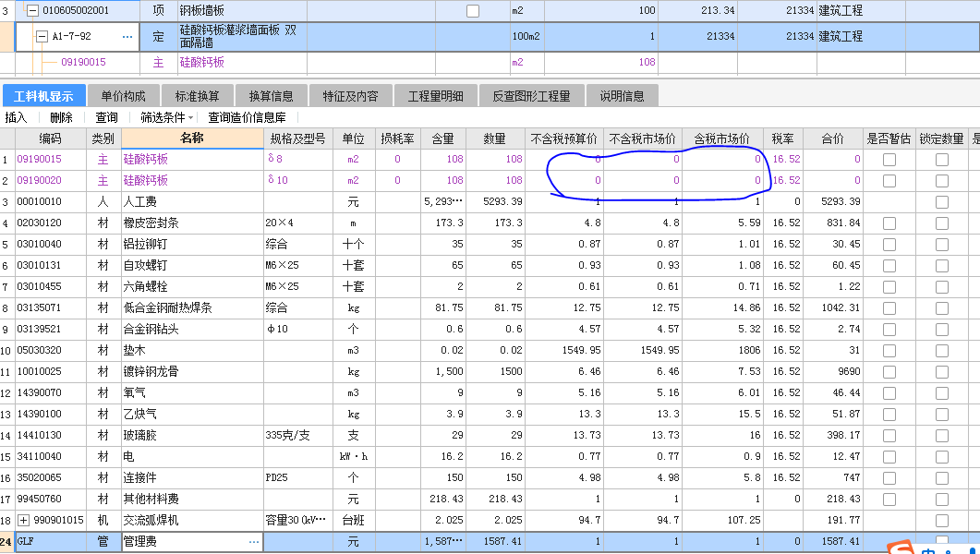Viewport: 980px width, 554px height.
Task: Click the 含税市场价 column header
Action: click(722, 138)
